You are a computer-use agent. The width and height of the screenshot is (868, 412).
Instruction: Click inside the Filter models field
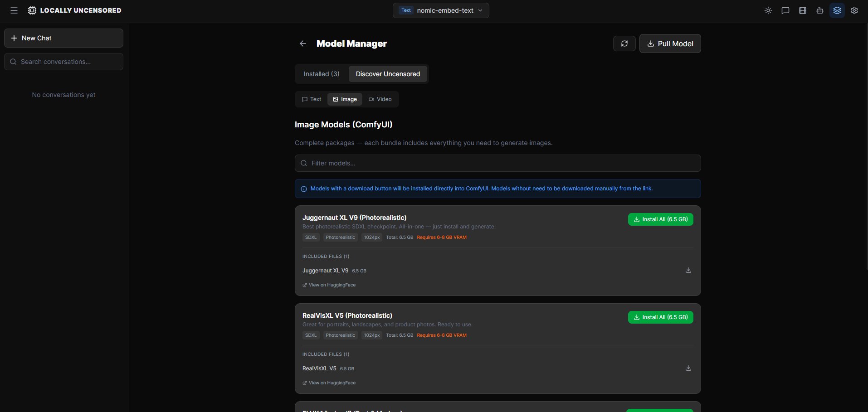click(x=497, y=163)
